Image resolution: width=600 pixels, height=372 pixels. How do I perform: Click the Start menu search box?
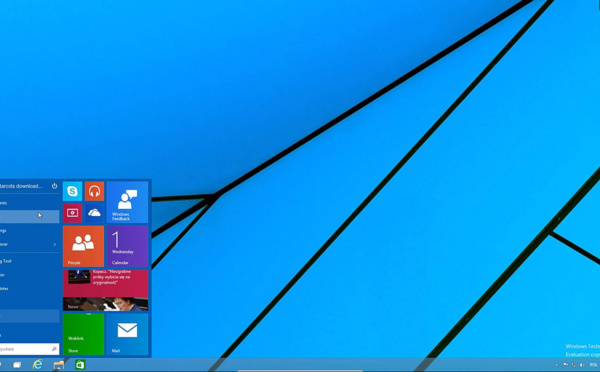click(29, 349)
